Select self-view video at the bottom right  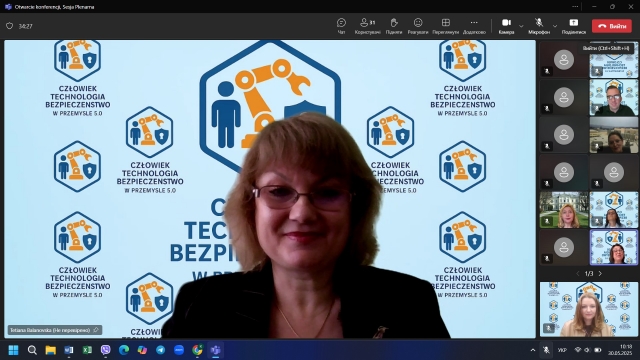pos(589,309)
